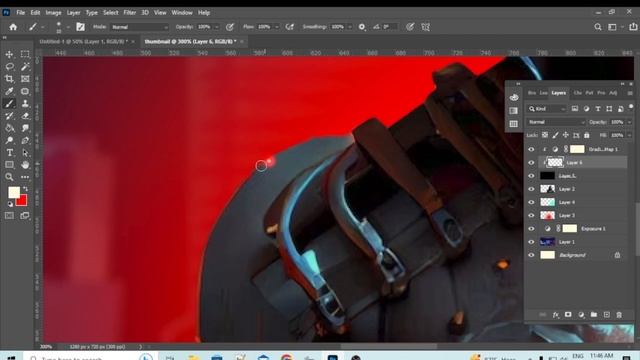The image size is (640, 360).
Task: Select the Path Selection arrow tool
Action: [x=25, y=153]
